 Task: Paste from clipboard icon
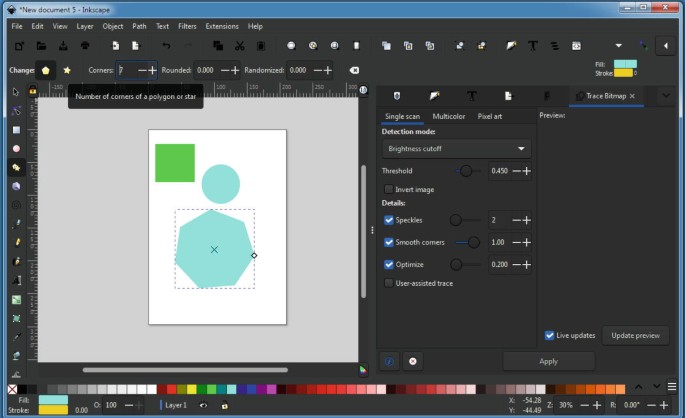pos(261,45)
